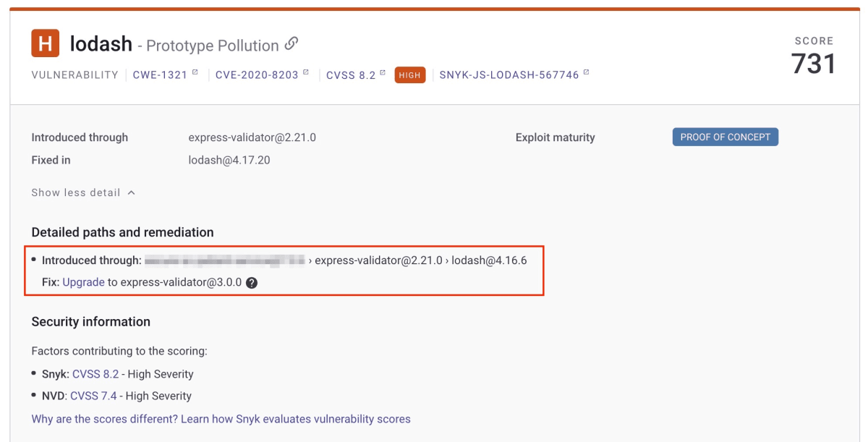Open the CWE-1321 link
Image resolution: width=868 pixels, height=442 pixels.
point(160,75)
